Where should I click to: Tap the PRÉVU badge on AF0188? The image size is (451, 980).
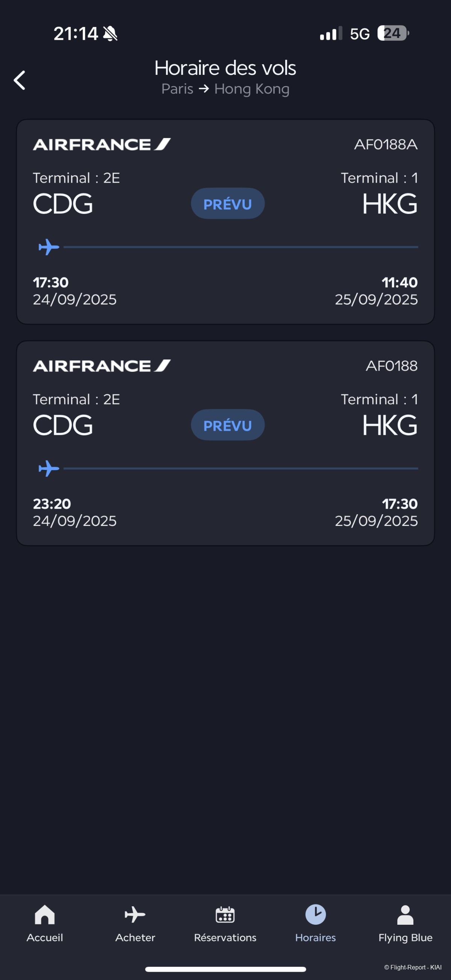(227, 425)
